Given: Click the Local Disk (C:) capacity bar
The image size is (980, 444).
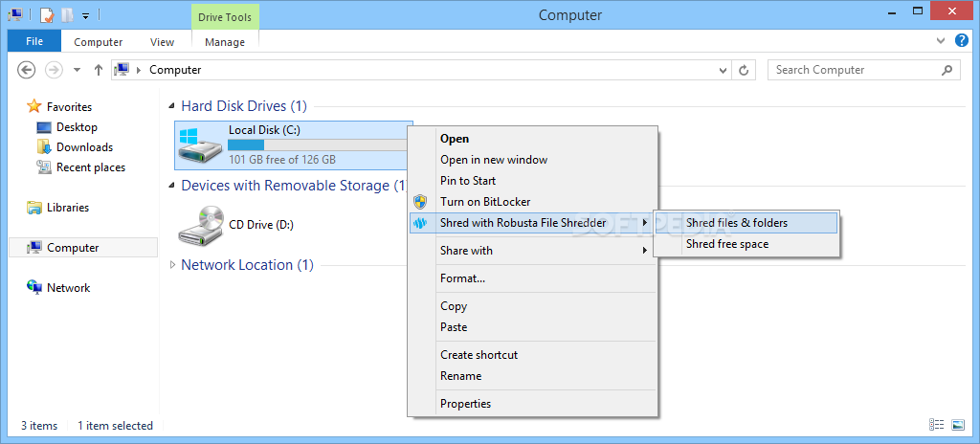Looking at the screenshot, I should point(317,145).
